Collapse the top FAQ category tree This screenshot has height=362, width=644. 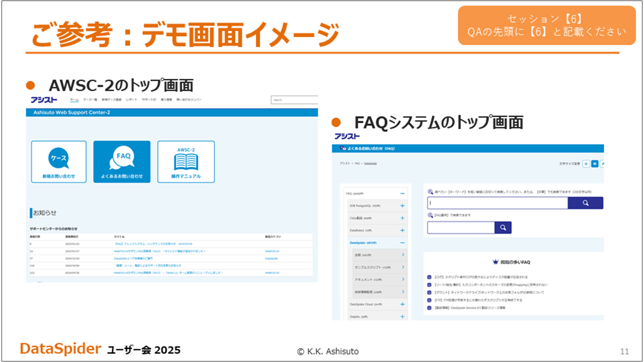coord(403,193)
